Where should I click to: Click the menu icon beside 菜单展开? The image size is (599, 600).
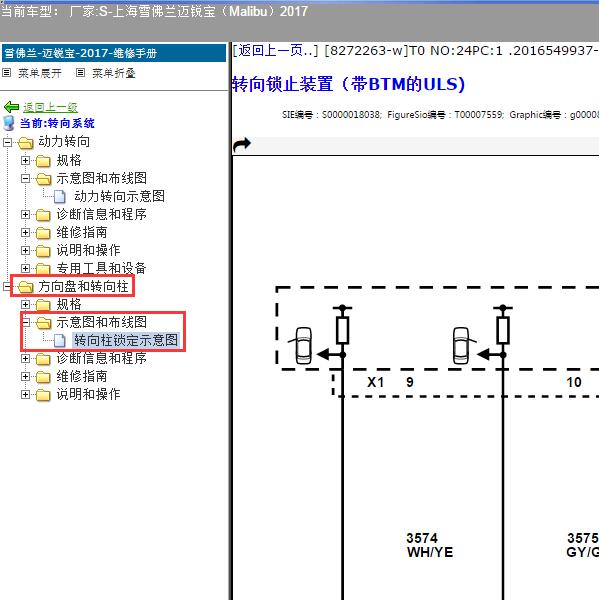[x=7, y=72]
